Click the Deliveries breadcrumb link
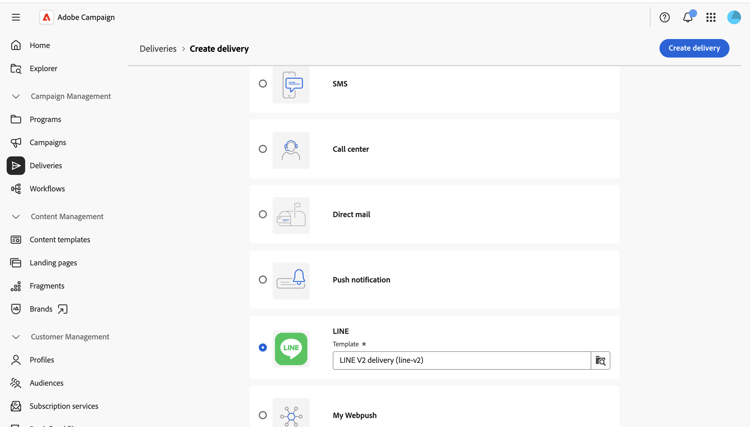 tap(158, 49)
